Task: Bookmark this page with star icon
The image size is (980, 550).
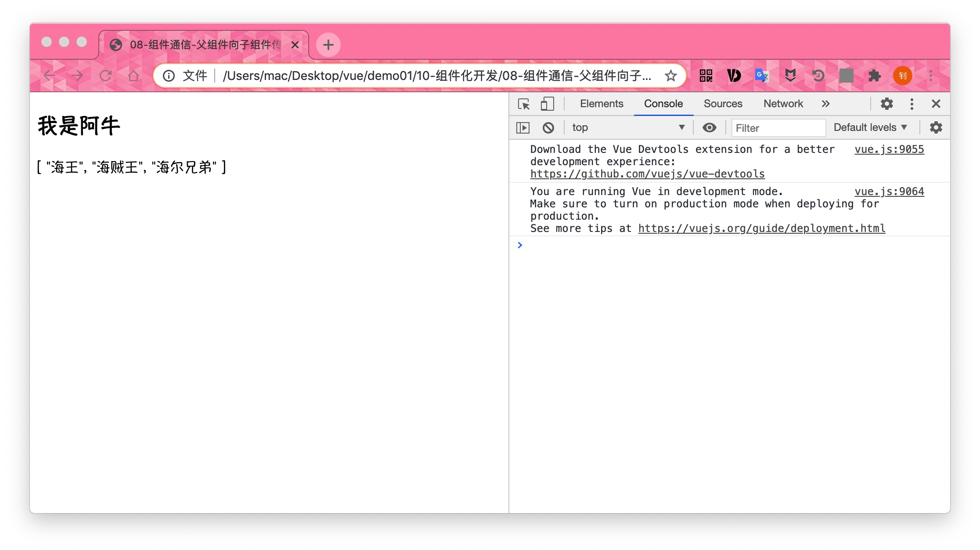Action: pyautogui.click(x=670, y=76)
